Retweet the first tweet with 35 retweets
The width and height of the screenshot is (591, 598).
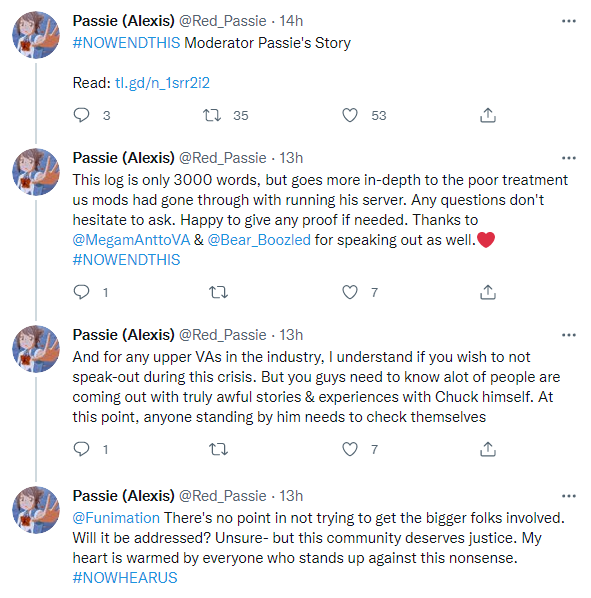(212, 115)
